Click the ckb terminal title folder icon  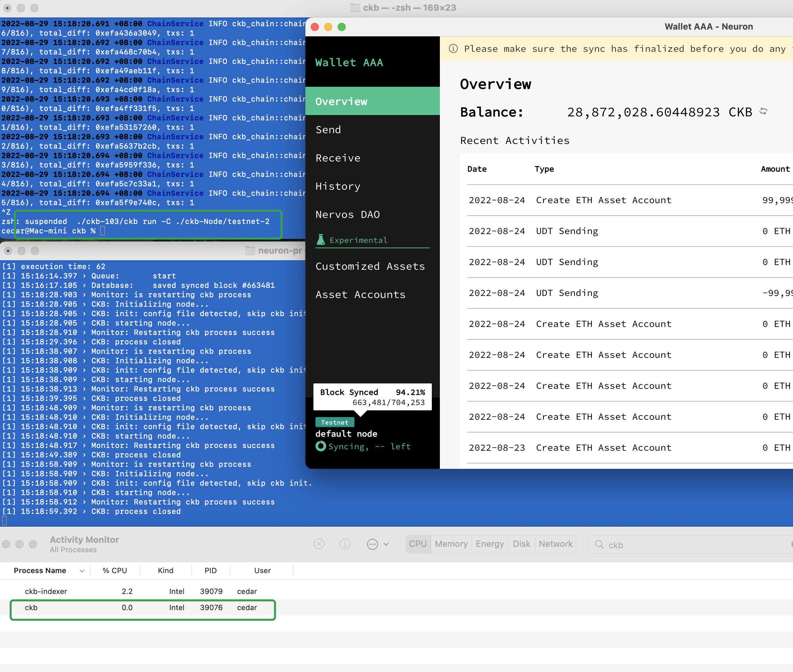(354, 8)
